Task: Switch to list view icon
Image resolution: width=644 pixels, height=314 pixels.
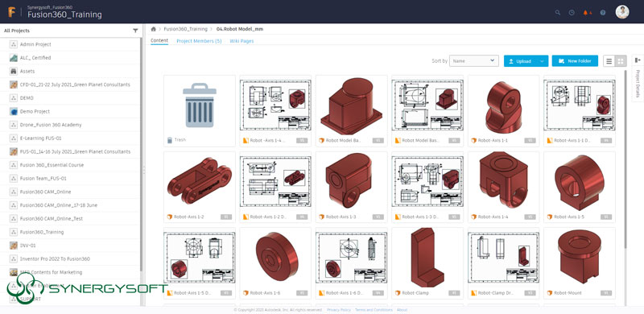Action: 609,61
